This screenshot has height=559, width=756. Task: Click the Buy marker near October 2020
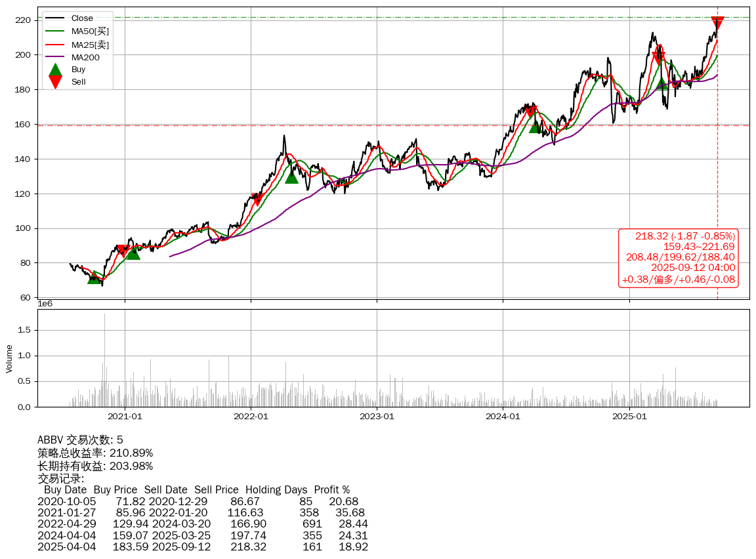(94, 278)
